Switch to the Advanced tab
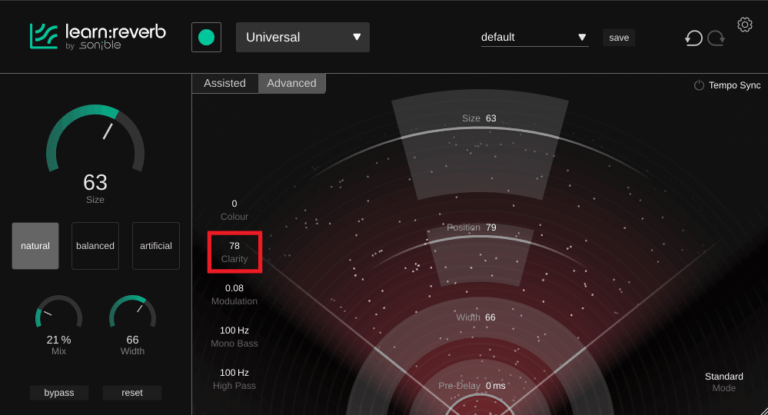The image size is (768, 415). tap(291, 84)
